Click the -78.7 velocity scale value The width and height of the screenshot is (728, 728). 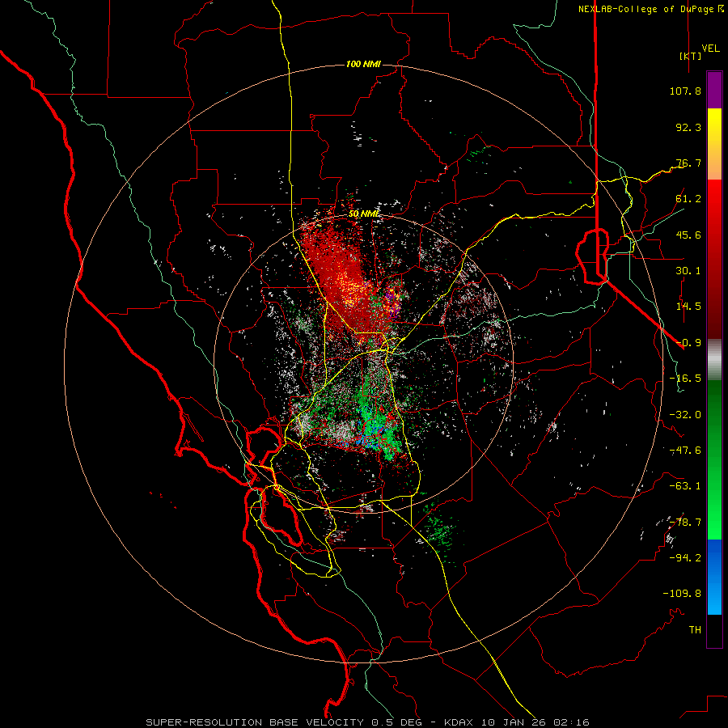685,523
